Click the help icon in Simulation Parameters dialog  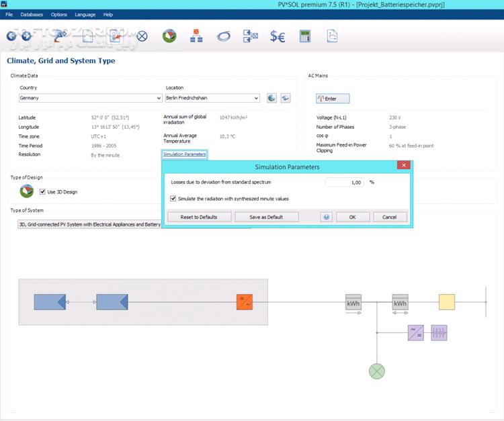click(x=326, y=217)
